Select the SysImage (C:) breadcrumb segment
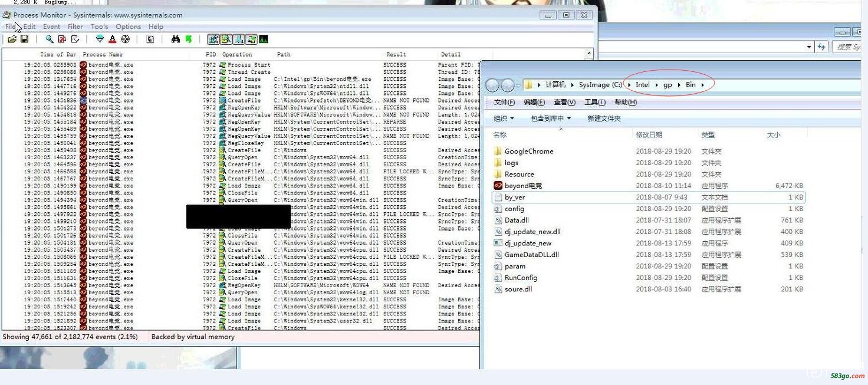This screenshot has height=385, width=868. coord(600,85)
